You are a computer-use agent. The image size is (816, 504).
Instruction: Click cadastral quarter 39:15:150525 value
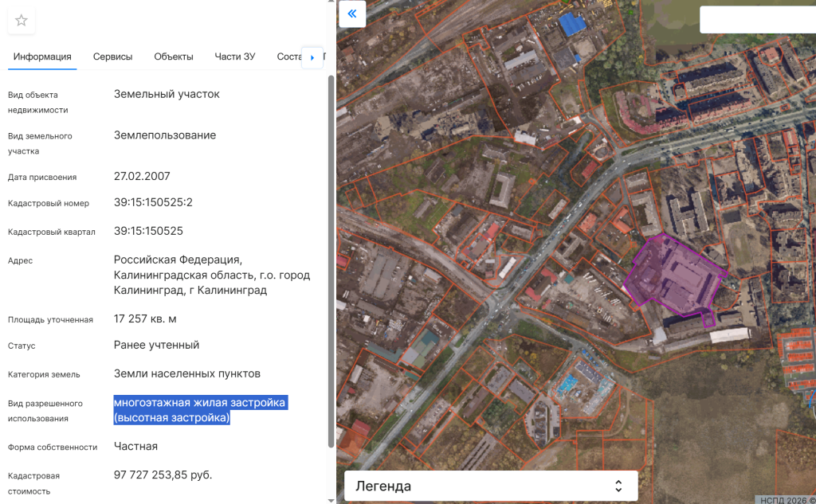click(x=148, y=231)
